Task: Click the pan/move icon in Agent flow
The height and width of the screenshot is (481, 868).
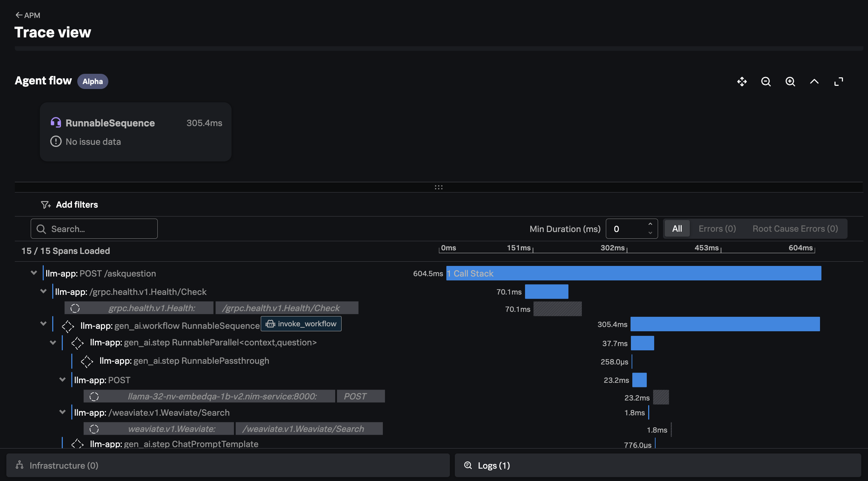Action: pyautogui.click(x=742, y=82)
